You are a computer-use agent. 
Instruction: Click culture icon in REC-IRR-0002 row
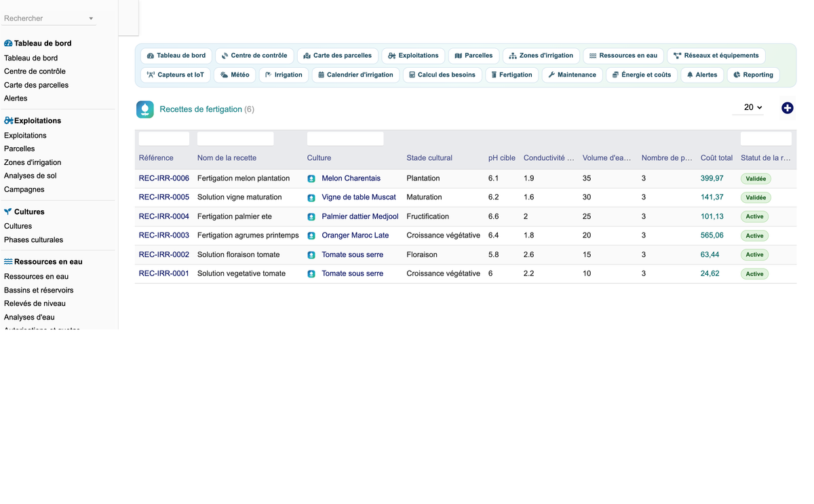[x=311, y=254]
